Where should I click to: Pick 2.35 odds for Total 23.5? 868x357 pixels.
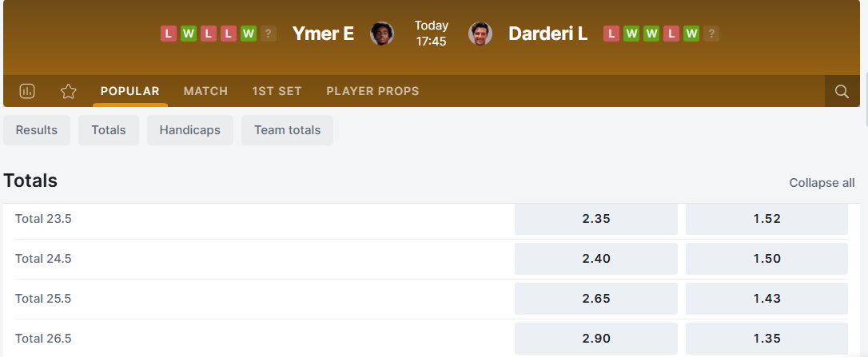click(x=595, y=219)
